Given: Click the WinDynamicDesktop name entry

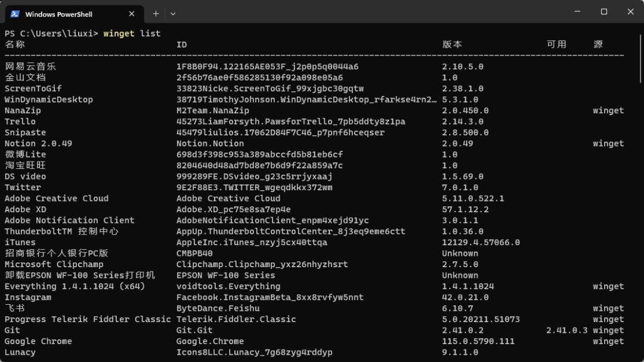Looking at the screenshot, I should (x=49, y=100).
